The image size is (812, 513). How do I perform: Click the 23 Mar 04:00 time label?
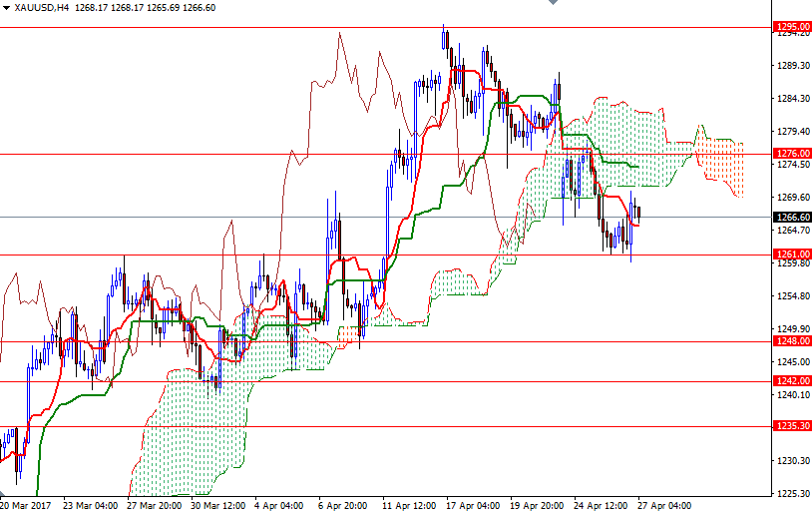click(90, 505)
